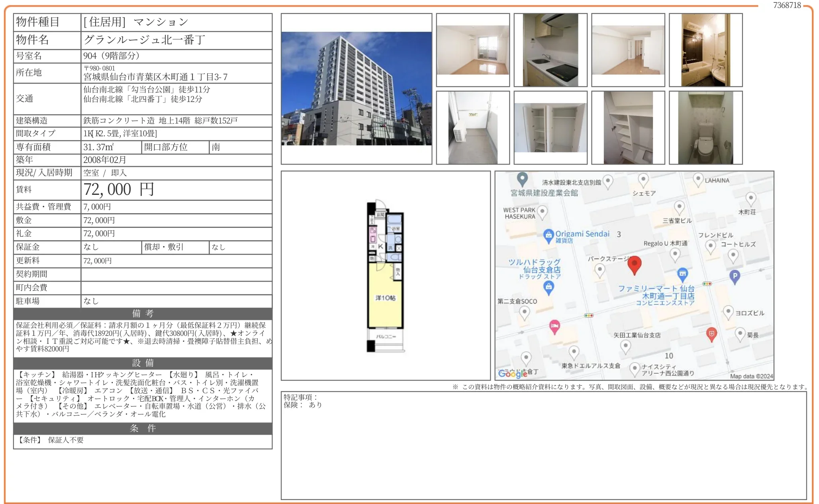
Task: Click the FamilyMart convenience store pin
Action: tap(682, 274)
